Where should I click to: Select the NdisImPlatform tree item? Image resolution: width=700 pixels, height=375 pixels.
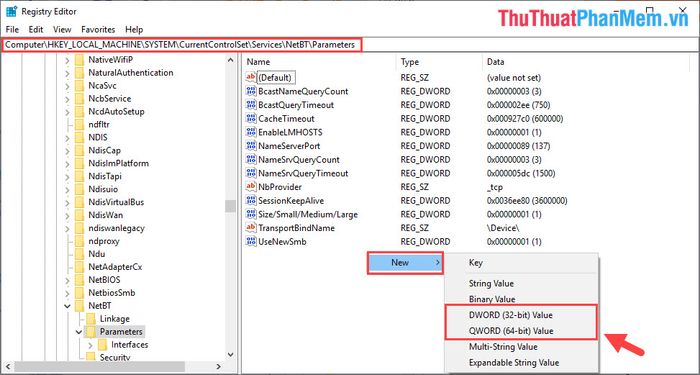(118, 163)
